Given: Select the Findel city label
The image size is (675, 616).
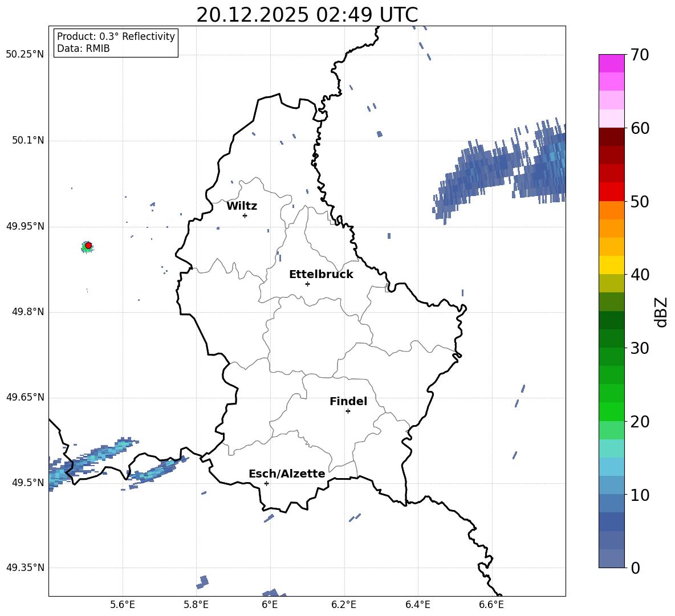Looking at the screenshot, I should pyautogui.click(x=348, y=401).
